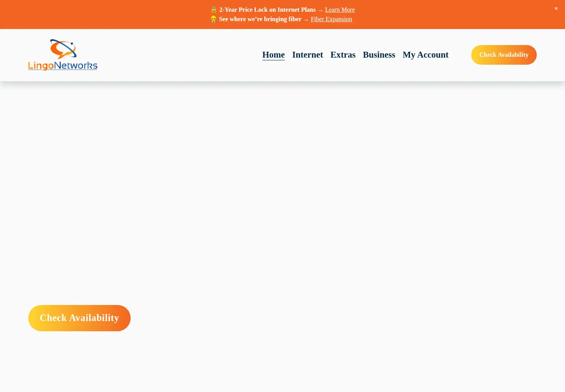The height and width of the screenshot is (392, 565).
Task: Open the Learn More link
Action: pos(340,10)
